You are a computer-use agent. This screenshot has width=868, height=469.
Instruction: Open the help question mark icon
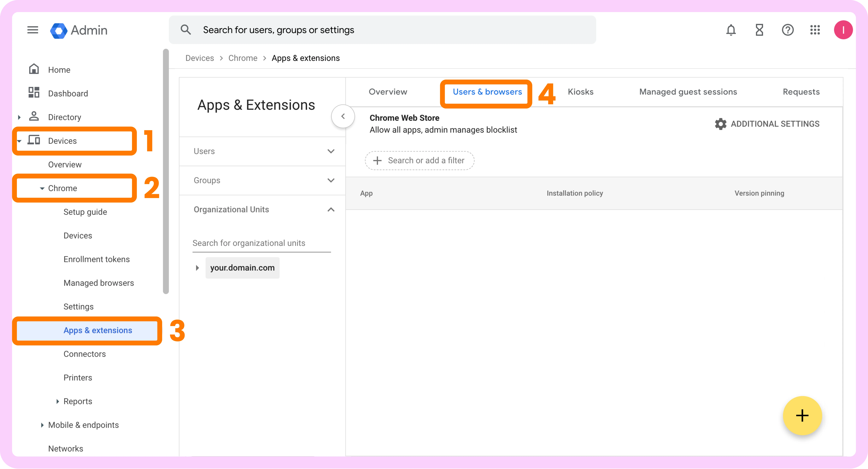pyautogui.click(x=788, y=30)
